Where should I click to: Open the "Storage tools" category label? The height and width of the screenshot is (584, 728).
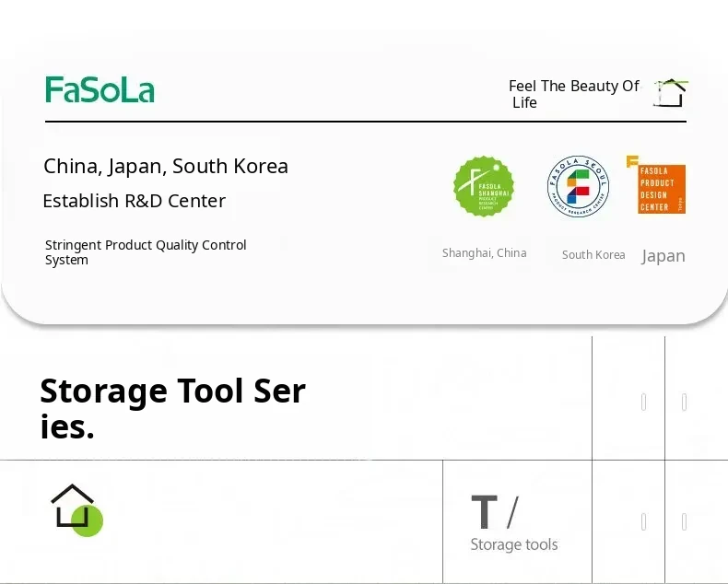[x=513, y=545]
